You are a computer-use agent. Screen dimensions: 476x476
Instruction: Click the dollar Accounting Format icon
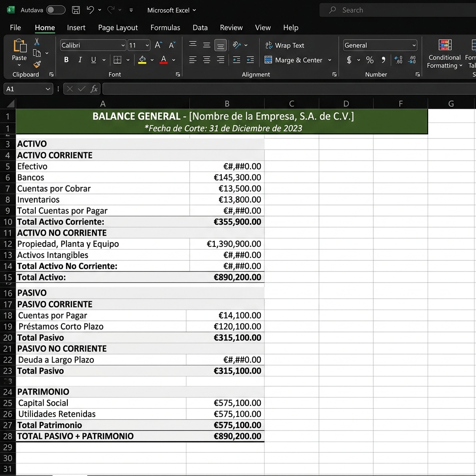(349, 60)
